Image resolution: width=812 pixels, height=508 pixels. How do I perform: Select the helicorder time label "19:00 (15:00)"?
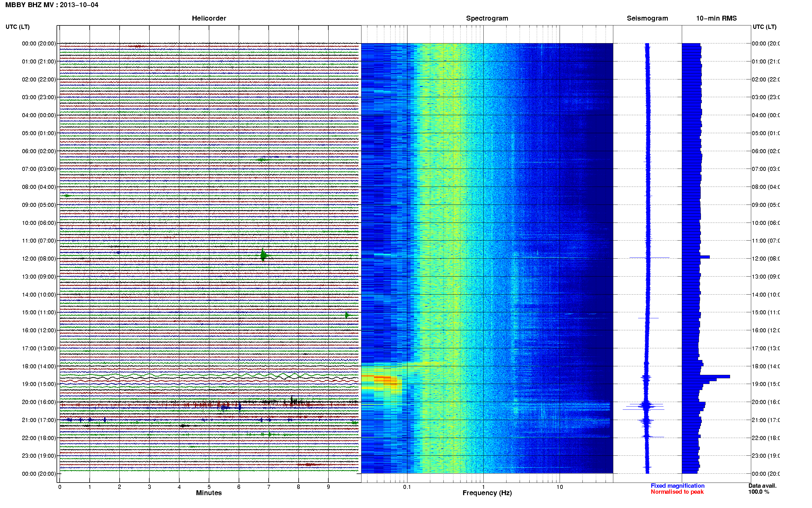pyautogui.click(x=39, y=384)
